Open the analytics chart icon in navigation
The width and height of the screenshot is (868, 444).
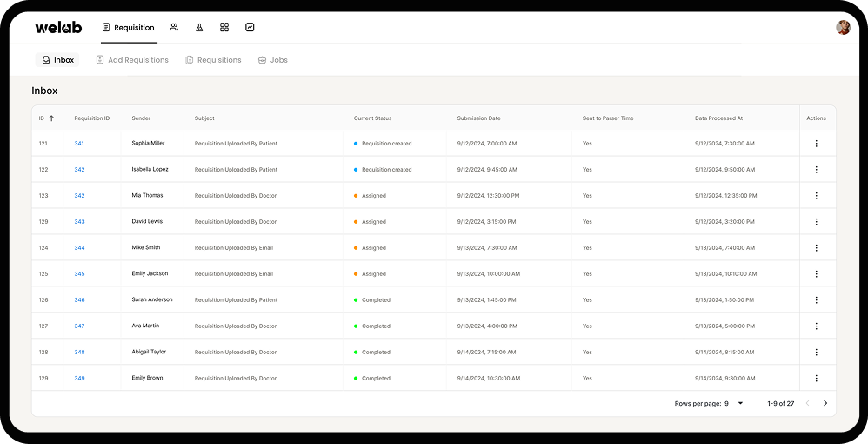(250, 27)
